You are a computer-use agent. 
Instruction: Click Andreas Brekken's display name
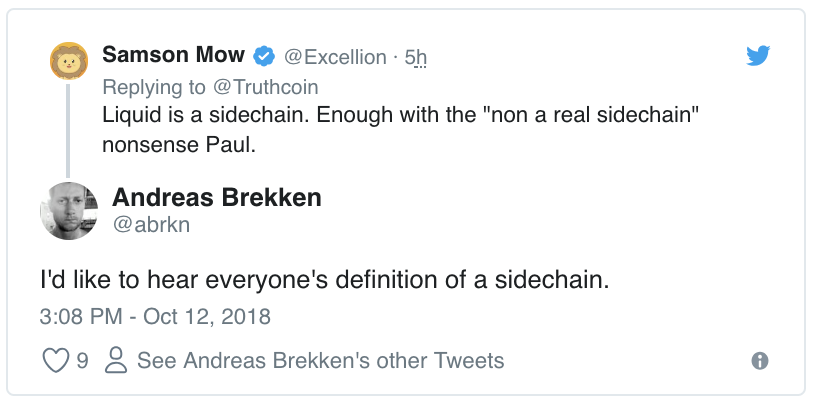coord(217,197)
